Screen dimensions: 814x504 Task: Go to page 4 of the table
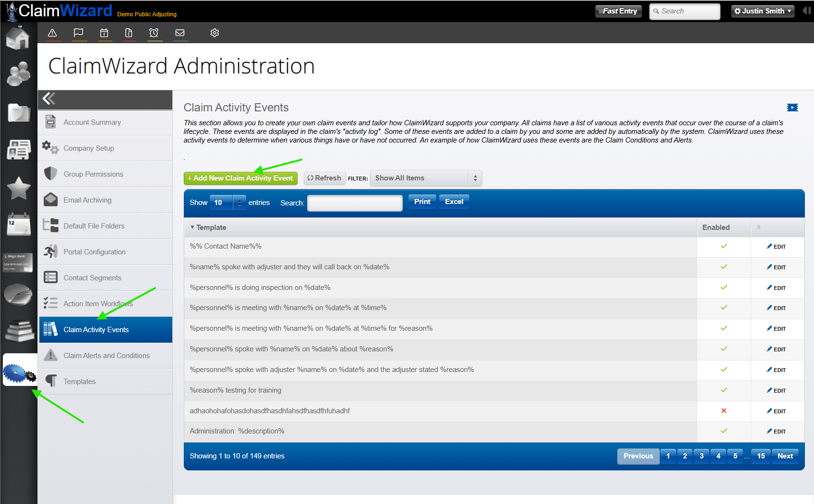[718, 456]
